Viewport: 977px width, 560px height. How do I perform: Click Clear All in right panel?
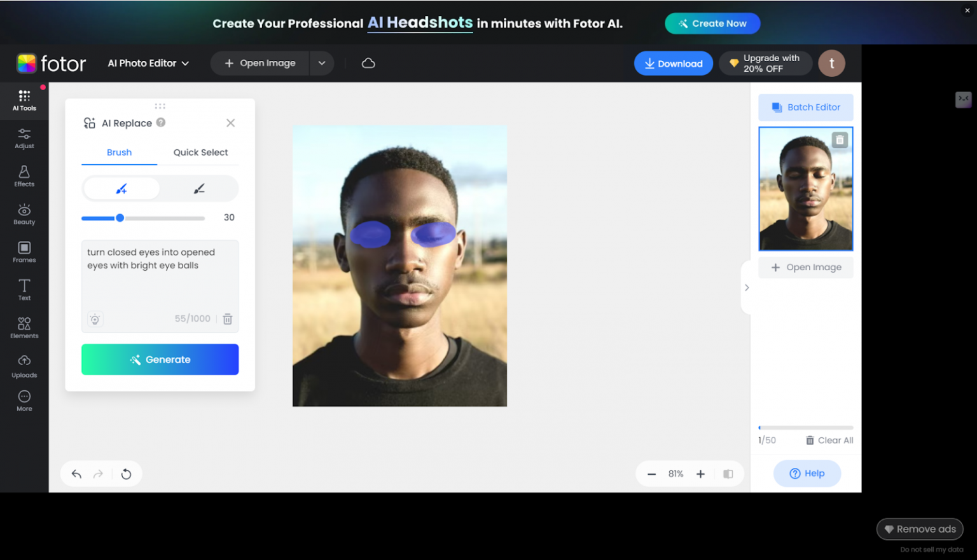click(829, 440)
